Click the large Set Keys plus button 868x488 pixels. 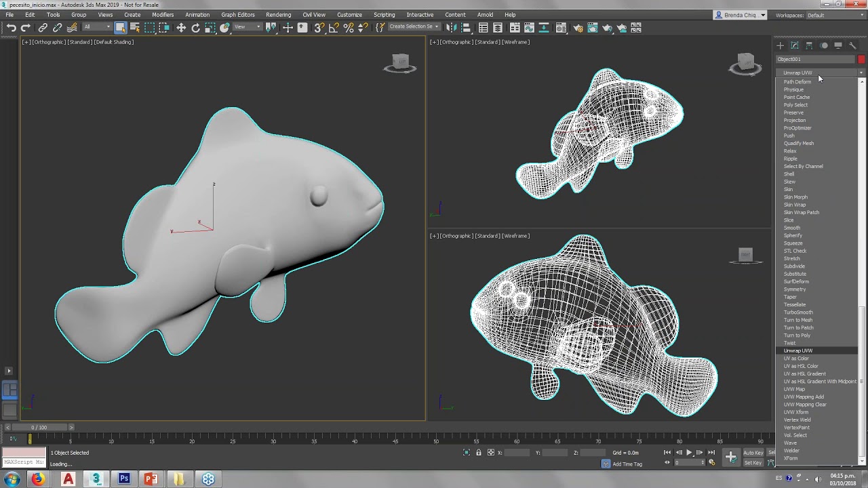[731, 457]
